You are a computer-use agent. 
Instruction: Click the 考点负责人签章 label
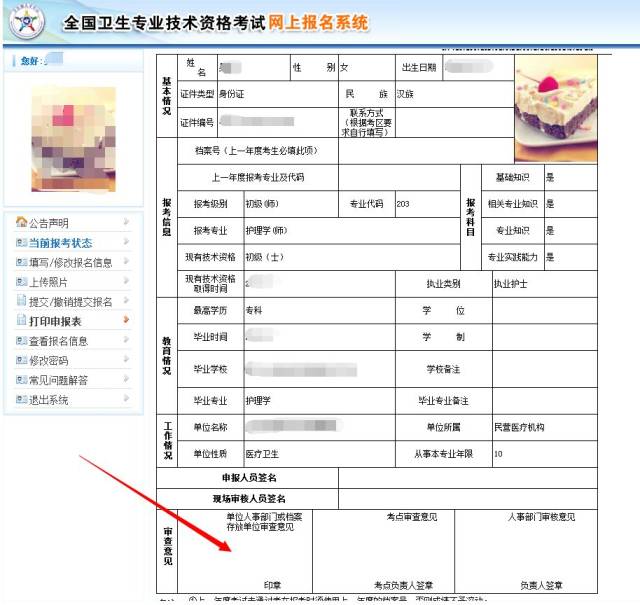[x=403, y=585]
